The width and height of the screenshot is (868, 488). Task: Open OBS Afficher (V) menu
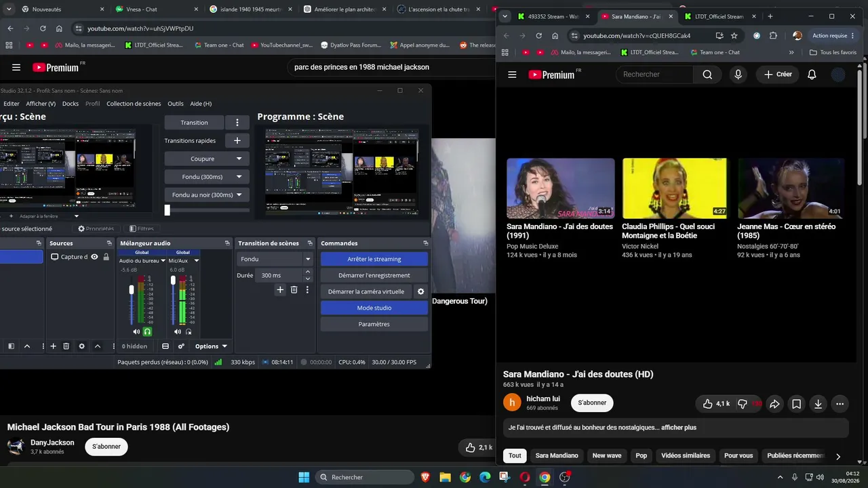pyautogui.click(x=41, y=104)
